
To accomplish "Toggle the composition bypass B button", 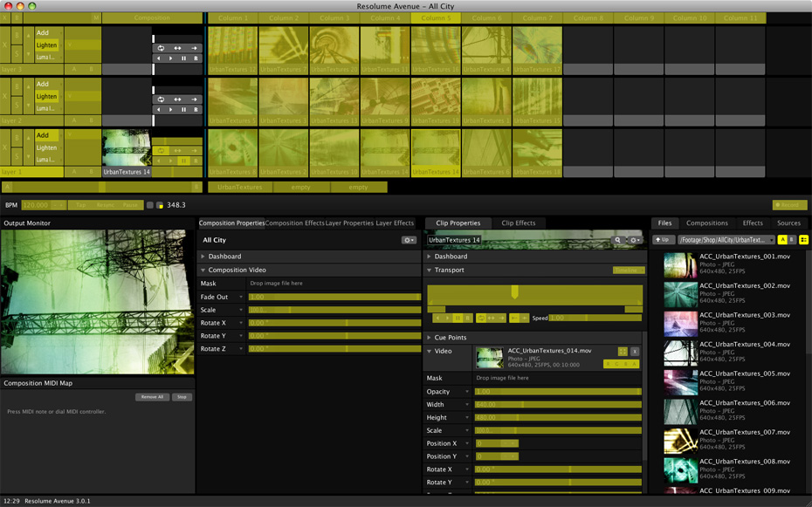I will [17, 18].
